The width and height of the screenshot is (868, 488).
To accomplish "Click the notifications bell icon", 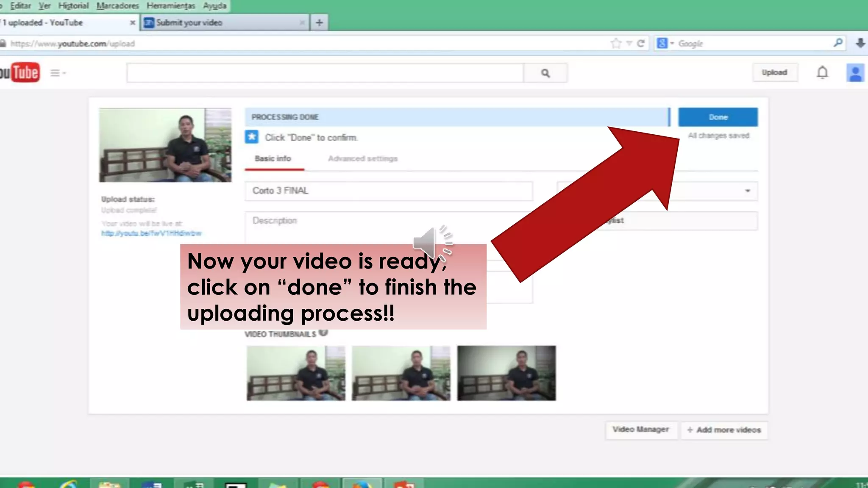I will [x=822, y=73].
